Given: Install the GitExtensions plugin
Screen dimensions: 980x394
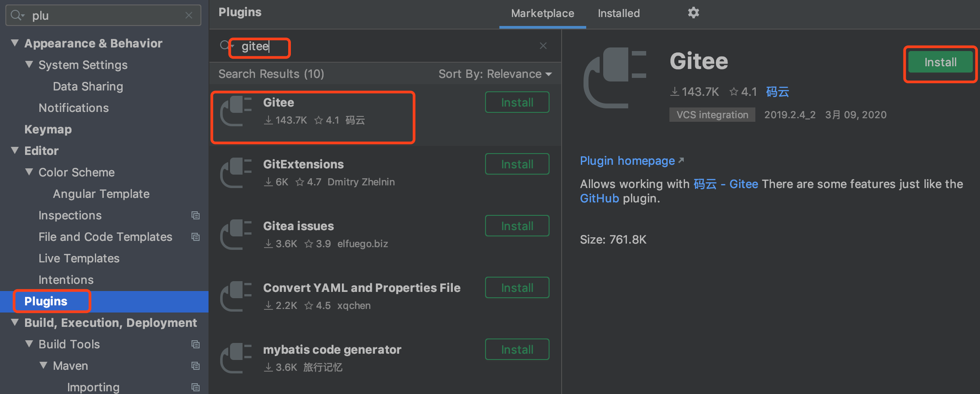Looking at the screenshot, I should (x=517, y=164).
